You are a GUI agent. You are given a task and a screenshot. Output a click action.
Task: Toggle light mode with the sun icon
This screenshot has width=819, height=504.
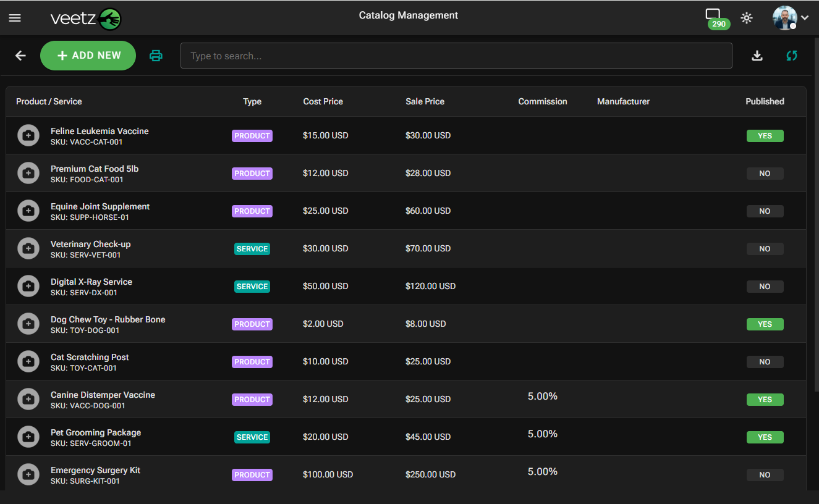[x=747, y=18]
